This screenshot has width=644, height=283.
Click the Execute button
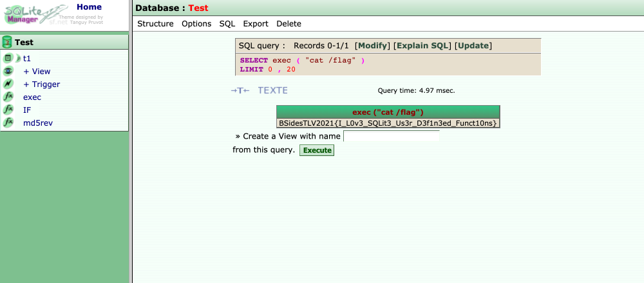[x=317, y=150]
